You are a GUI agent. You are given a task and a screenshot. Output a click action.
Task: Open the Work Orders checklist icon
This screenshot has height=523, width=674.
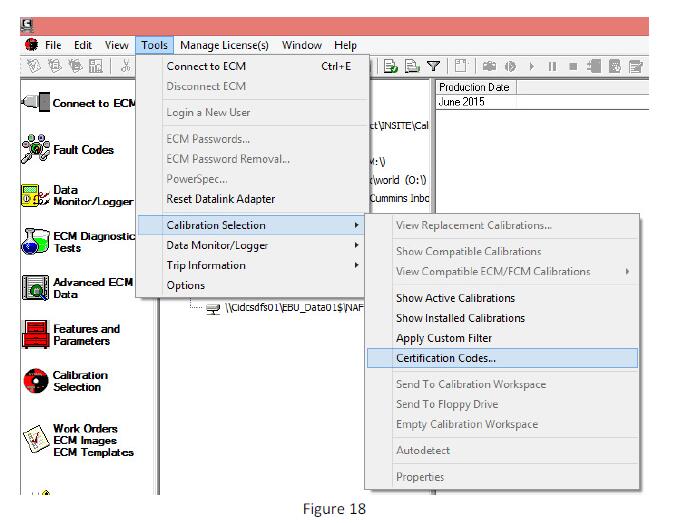click(36, 439)
